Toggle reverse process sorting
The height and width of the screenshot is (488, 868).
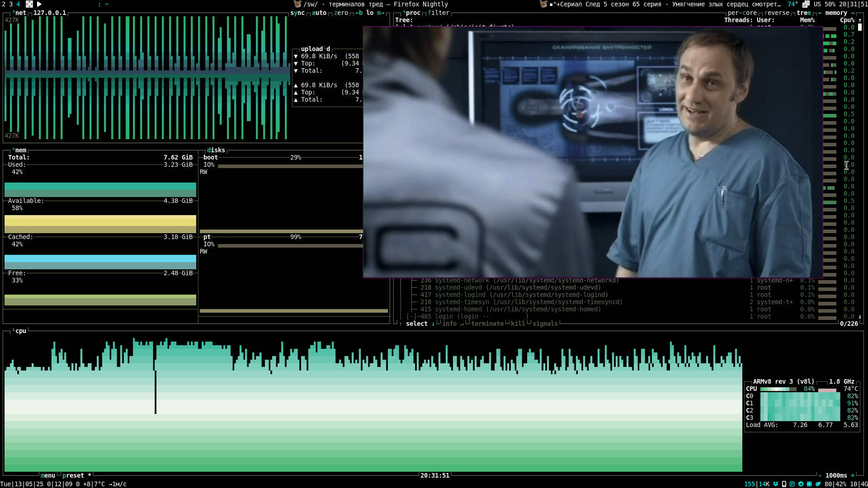click(x=777, y=13)
